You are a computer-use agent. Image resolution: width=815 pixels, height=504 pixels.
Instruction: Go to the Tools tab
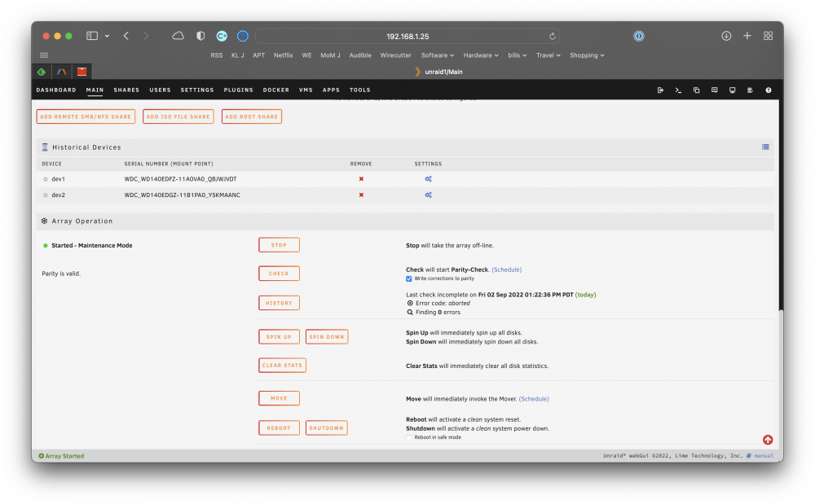(359, 90)
